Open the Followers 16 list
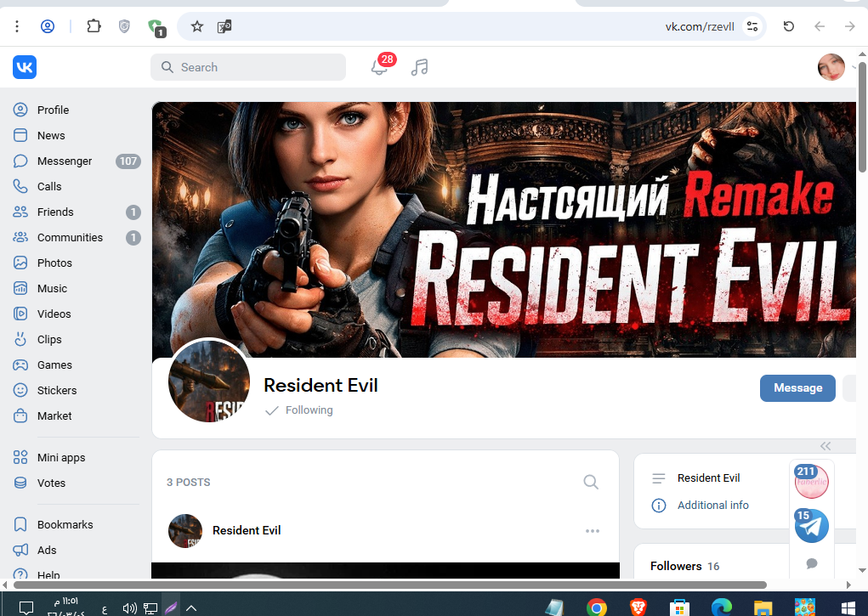The height and width of the screenshot is (616, 868). [684, 566]
